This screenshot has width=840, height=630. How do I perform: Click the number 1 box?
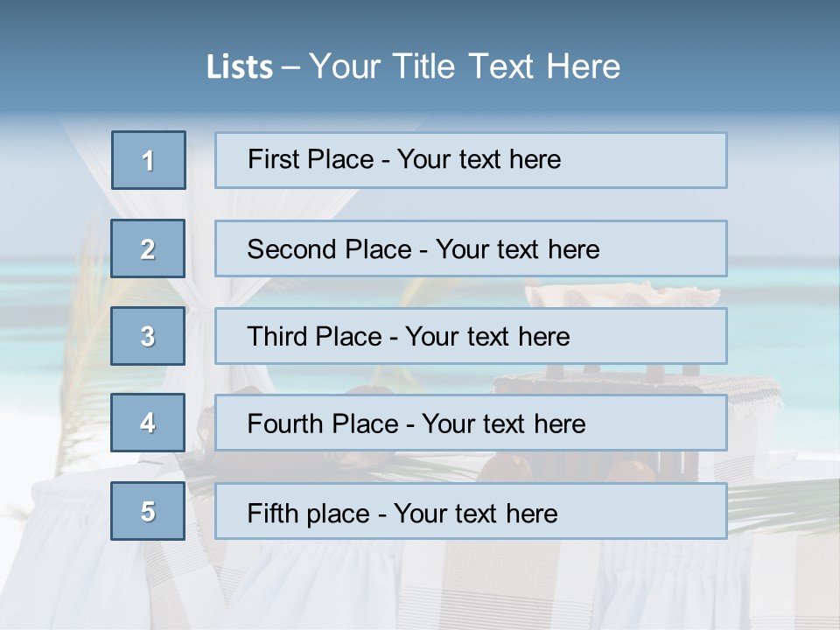click(148, 160)
